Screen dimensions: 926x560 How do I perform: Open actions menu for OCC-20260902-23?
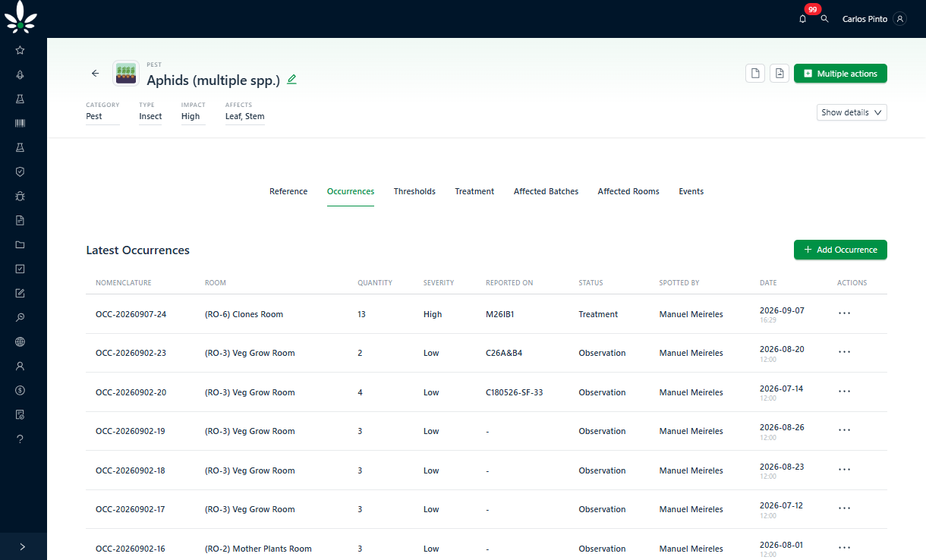click(x=844, y=353)
